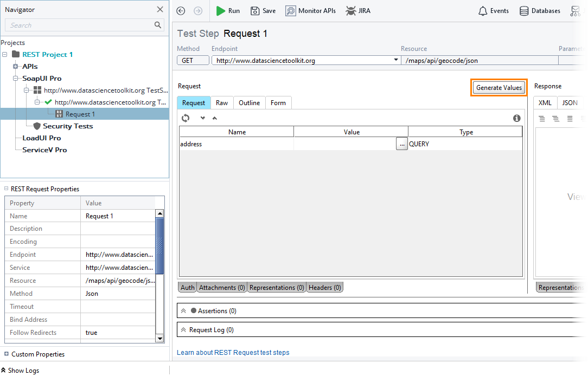Screen dimensions: 588x376
Task: Open Learn about REST Request test steps link
Action: click(x=233, y=352)
